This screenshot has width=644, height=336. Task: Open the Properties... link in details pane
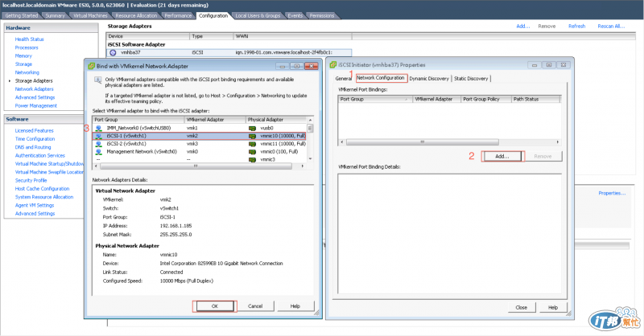pos(612,193)
